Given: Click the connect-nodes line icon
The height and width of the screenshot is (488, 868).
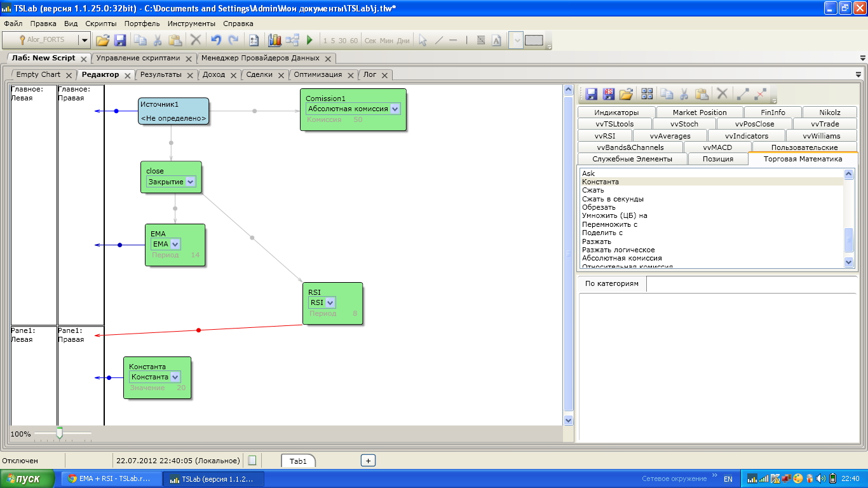Looking at the screenshot, I should pyautogui.click(x=742, y=94).
